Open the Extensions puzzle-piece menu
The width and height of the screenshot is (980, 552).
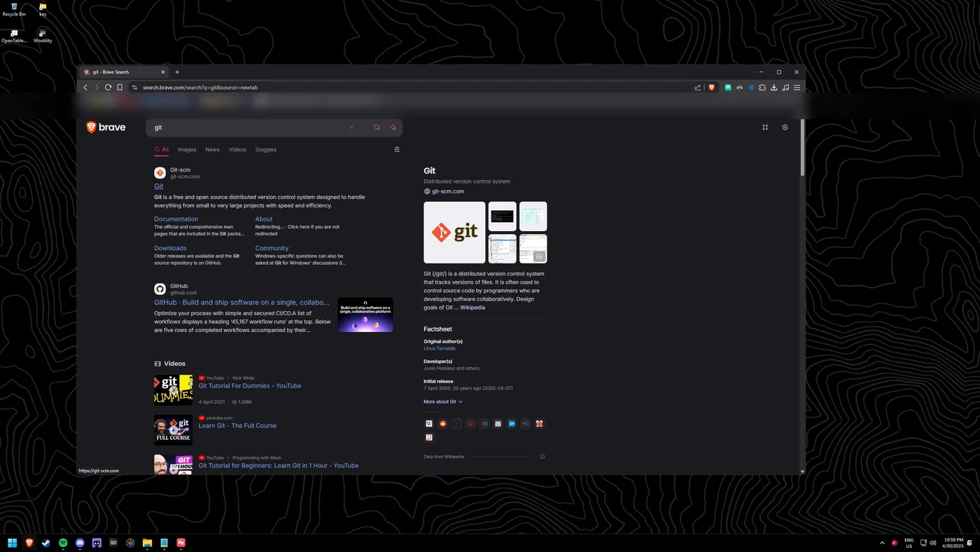pyautogui.click(x=762, y=88)
